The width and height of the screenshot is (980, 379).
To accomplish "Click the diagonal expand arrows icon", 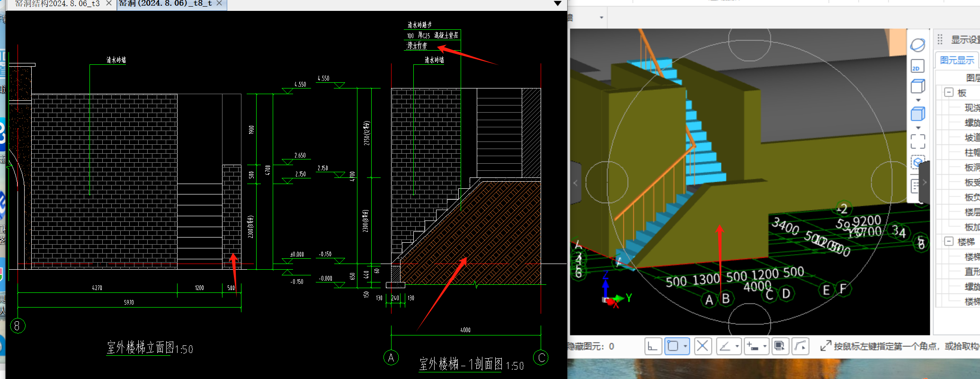I will pyautogui.click(x=825, y=346).
